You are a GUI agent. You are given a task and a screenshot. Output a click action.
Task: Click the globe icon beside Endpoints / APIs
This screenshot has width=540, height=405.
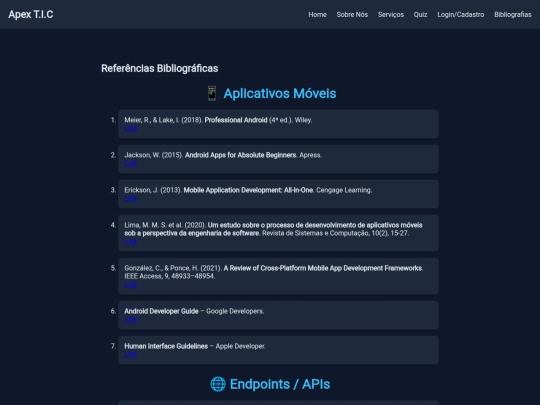point(218,384)
